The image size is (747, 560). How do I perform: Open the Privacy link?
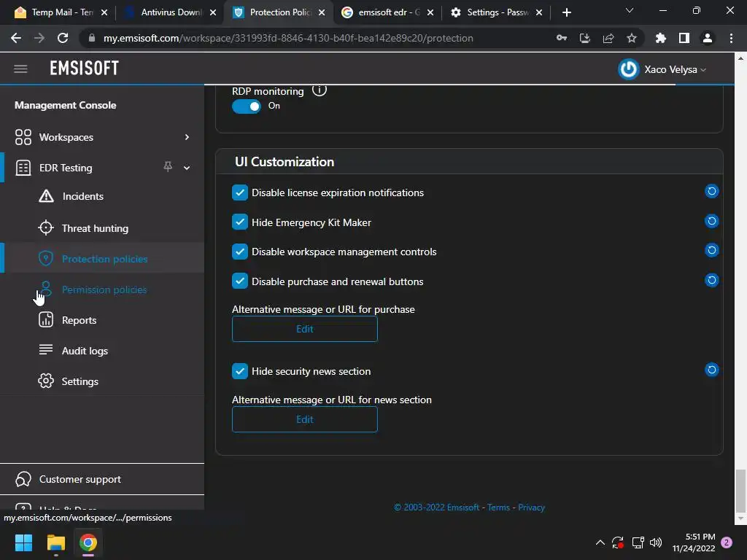point(531,507)
